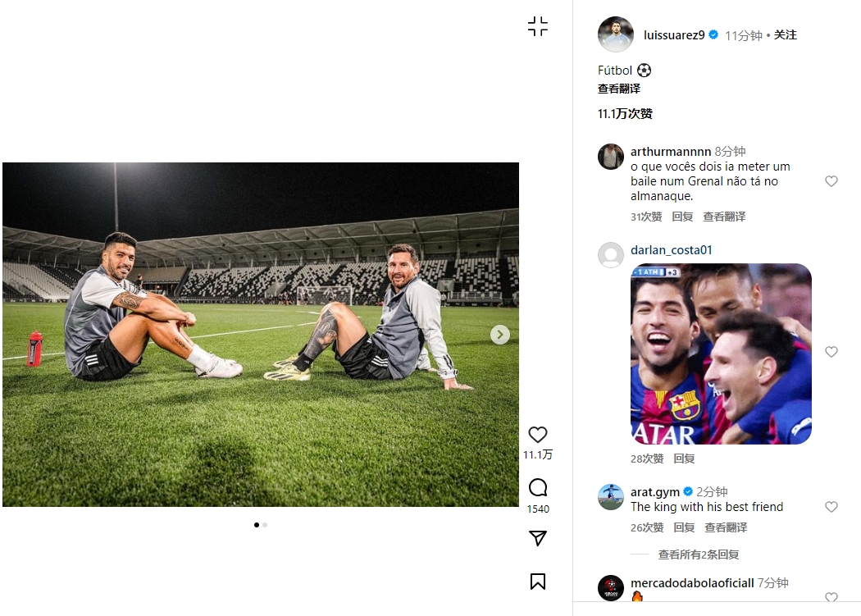
Task: Reply to arat.gym's comment
Action: pos(683,527)
